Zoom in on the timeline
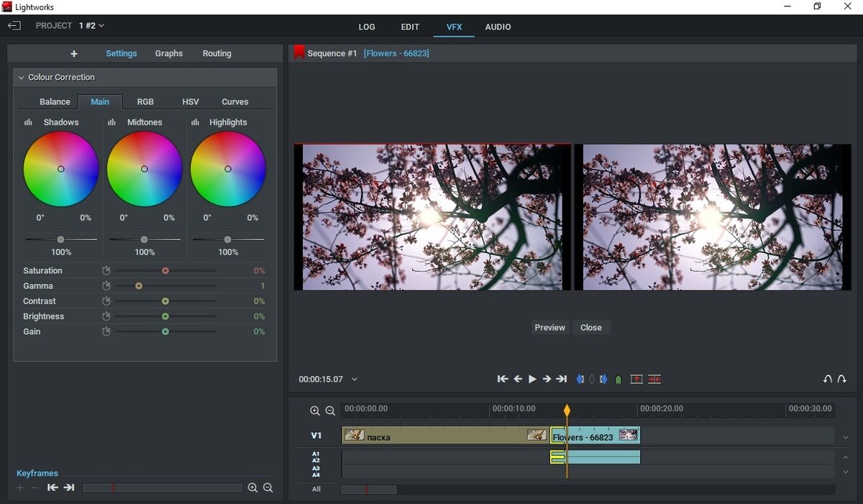 pos(315,411)
